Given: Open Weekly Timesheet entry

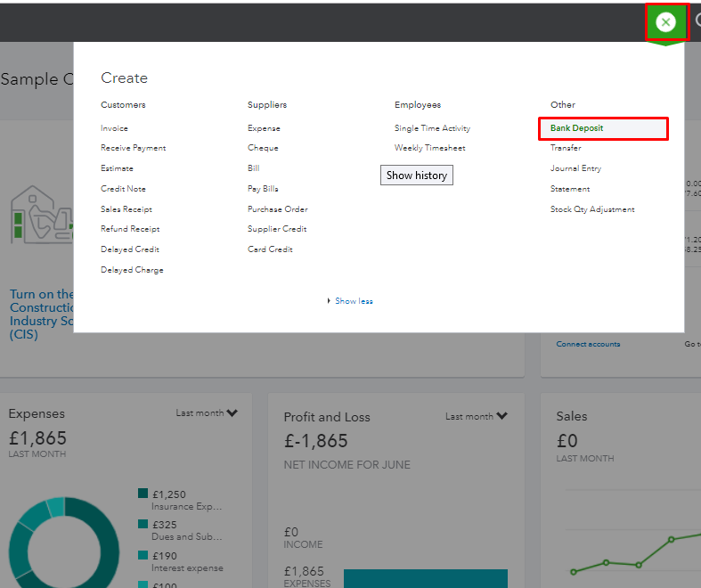Looking at the screenshot, I should pos(429,148).
